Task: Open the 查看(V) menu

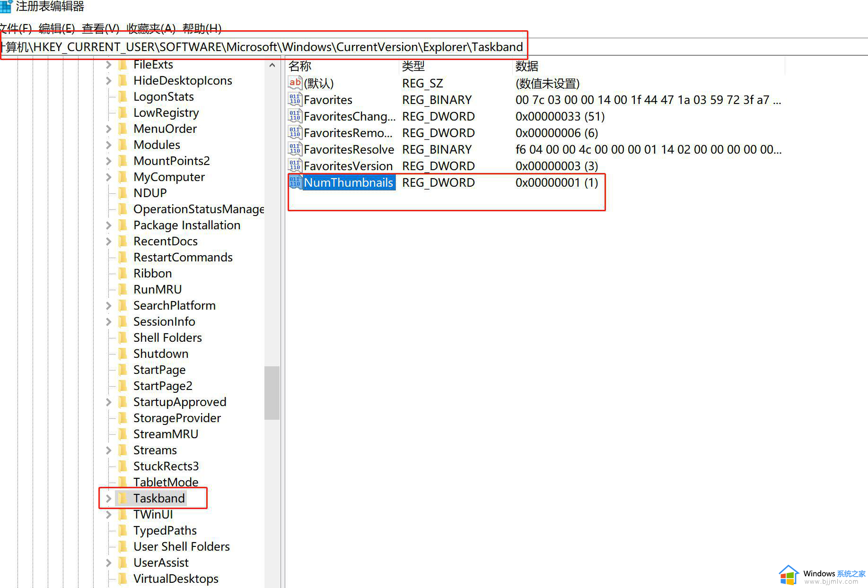Action: (100, 29)
